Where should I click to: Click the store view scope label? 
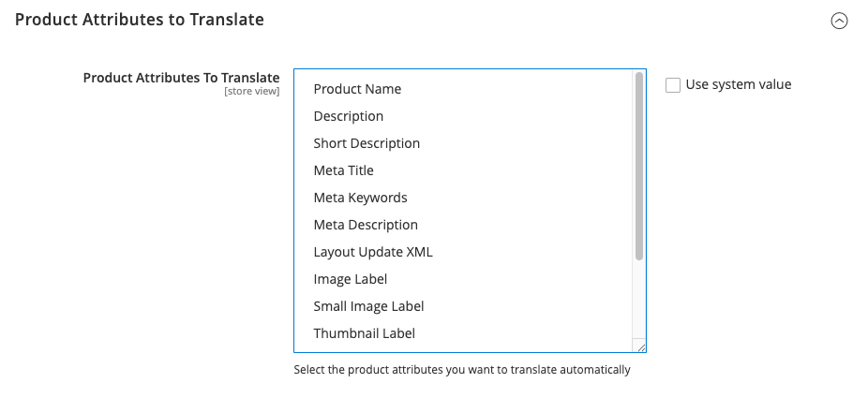[251, 92]
